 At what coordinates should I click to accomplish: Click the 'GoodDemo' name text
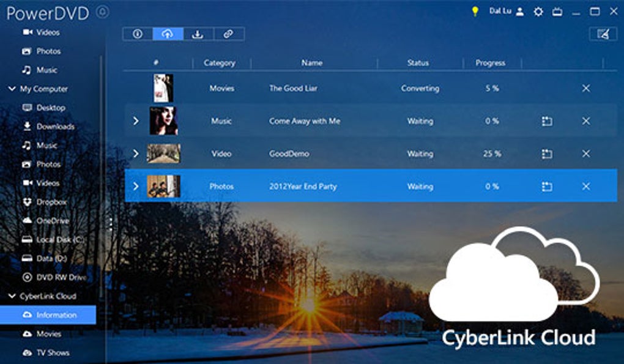[x=289, y=154]
